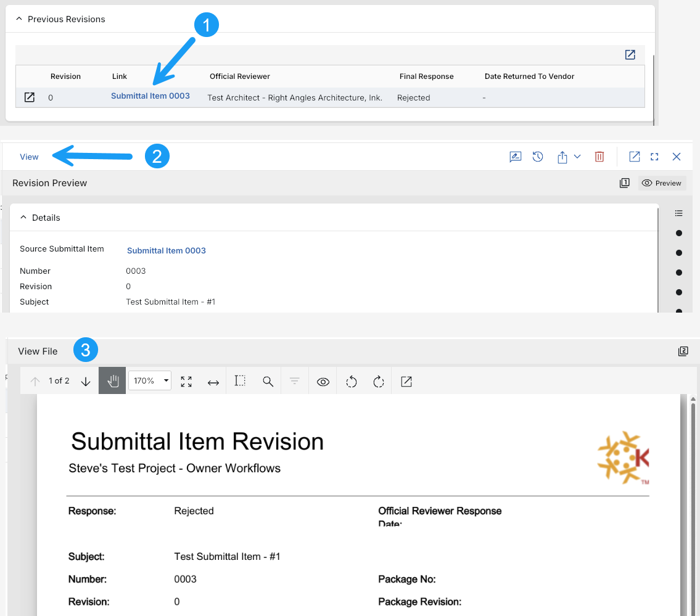Toggle the area selection tool
700x616 pixels.
241,381
